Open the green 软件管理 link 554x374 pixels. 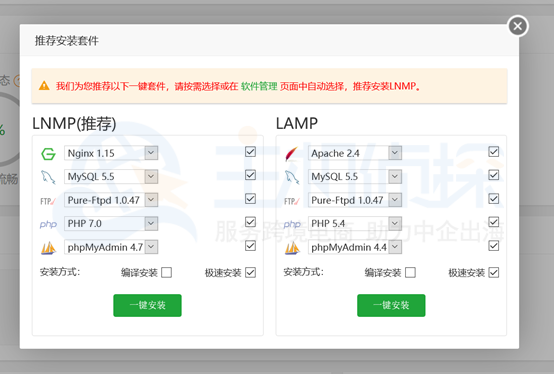(x=259, y=86)
